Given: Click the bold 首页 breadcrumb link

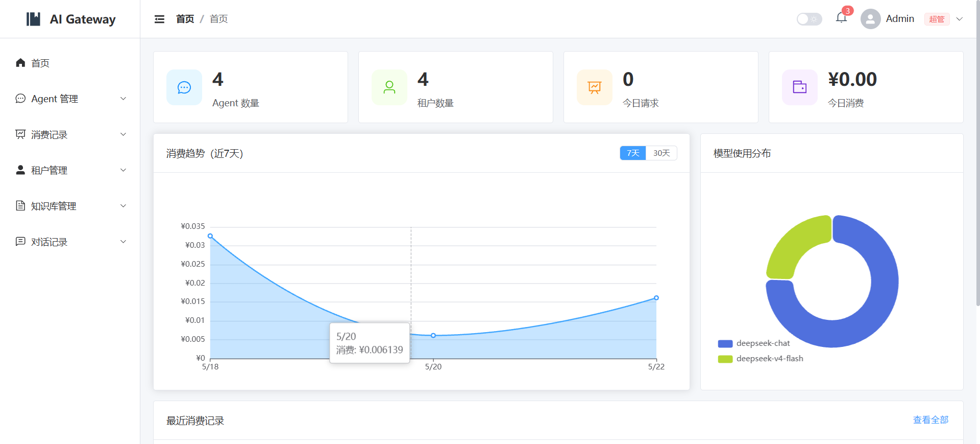Looking at the screenshot, I should pos(185,19).
